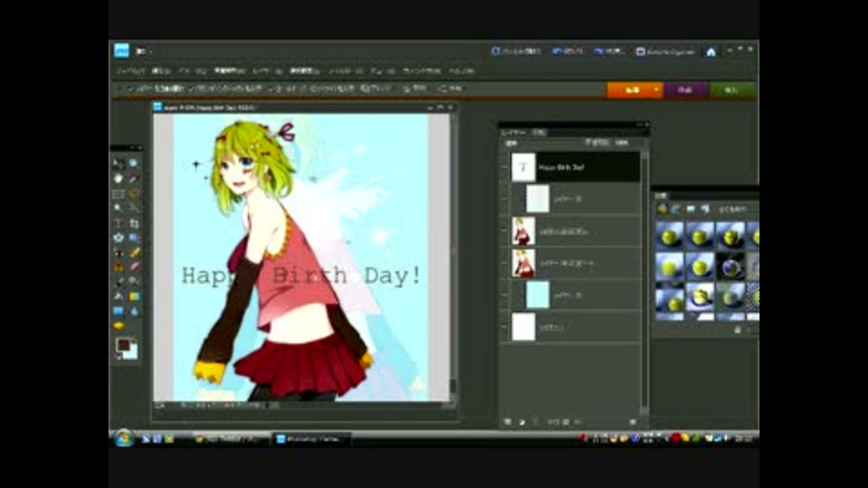Select the Cookie Cutter tool

[x=118, y=238]
